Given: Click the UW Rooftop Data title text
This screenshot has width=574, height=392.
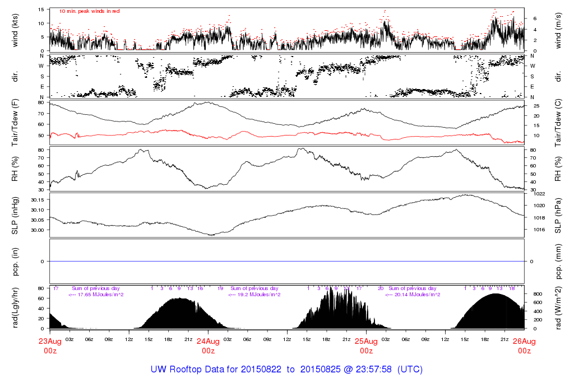Looking at the screenshot, I should pyautogui.click(x=286, y=370).
